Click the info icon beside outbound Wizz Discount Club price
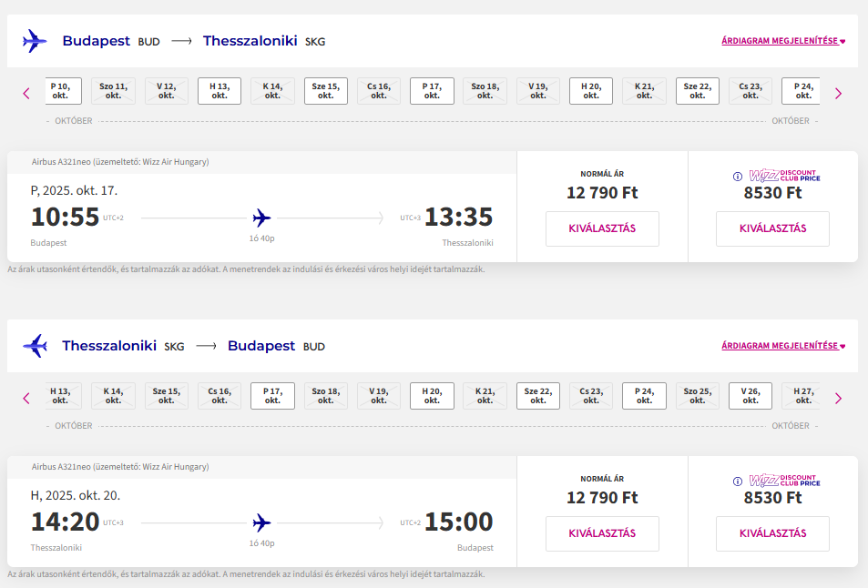This screenshot has width=868, height=588. coord(738,176)
